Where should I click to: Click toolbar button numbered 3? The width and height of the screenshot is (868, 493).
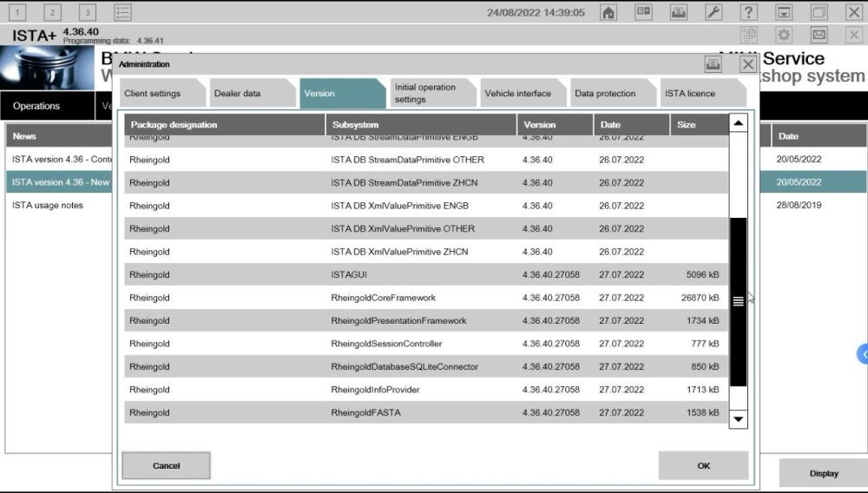pos(88,11)
